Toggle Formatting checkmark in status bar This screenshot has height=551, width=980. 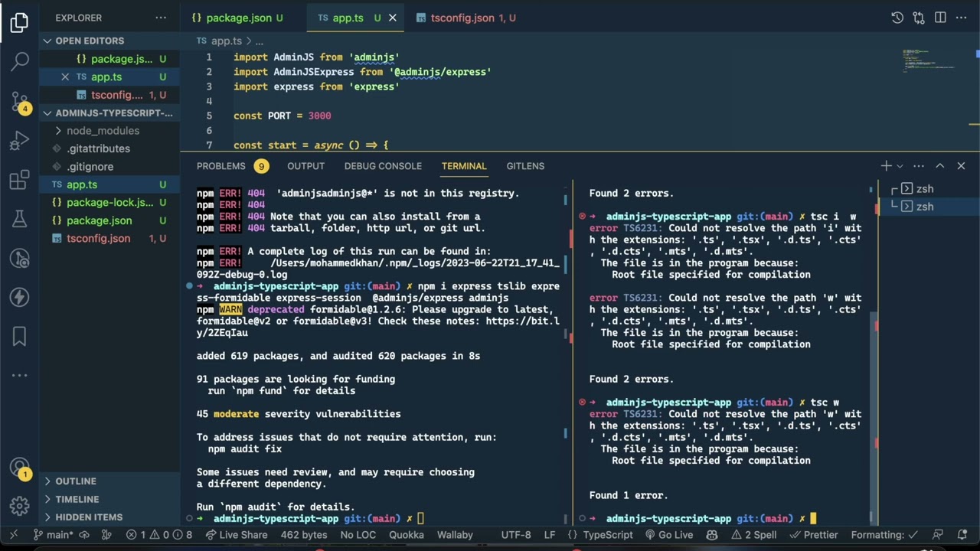(884, 535)
